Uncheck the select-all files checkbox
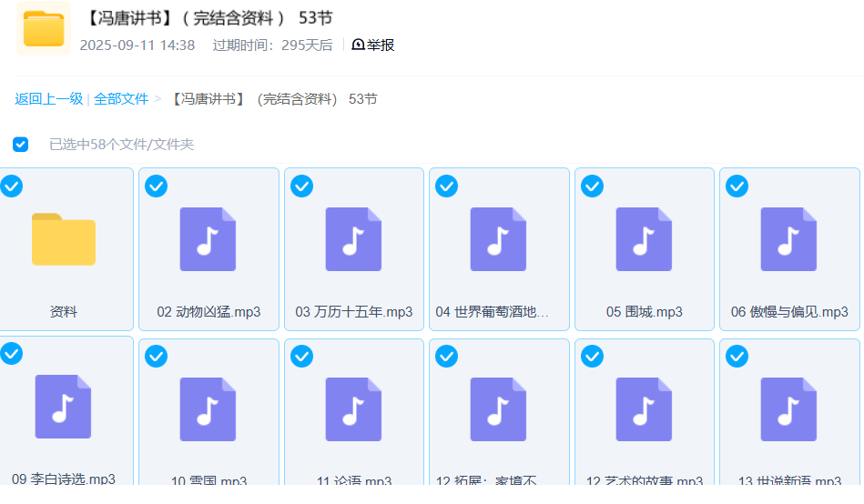This screenshot has width=864, height=504. [21, 145]
